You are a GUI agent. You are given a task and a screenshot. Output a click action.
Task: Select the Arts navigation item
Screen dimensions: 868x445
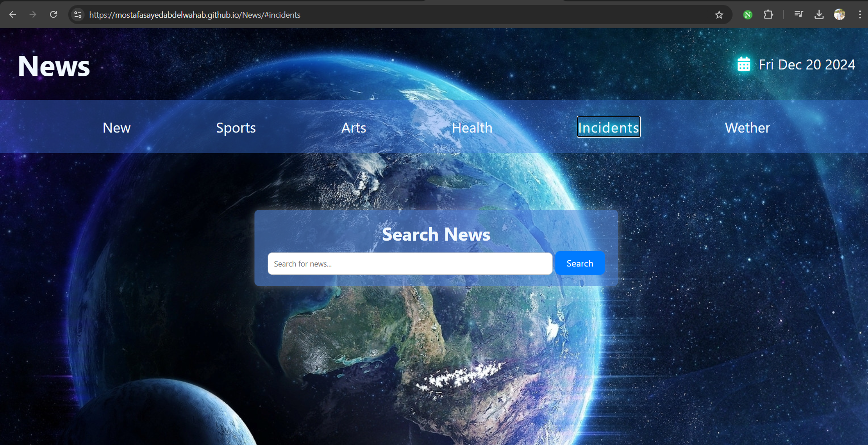coord(354,128)
